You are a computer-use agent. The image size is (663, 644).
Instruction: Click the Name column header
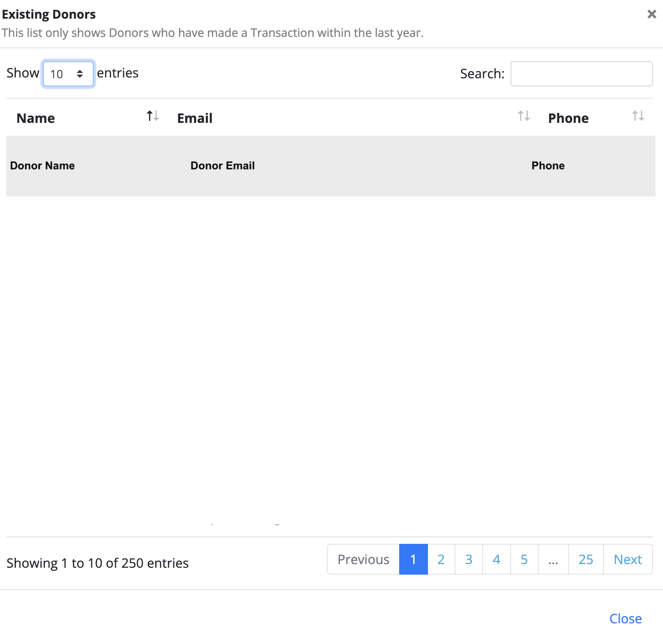pyautogui.click(x=36, y=118)
